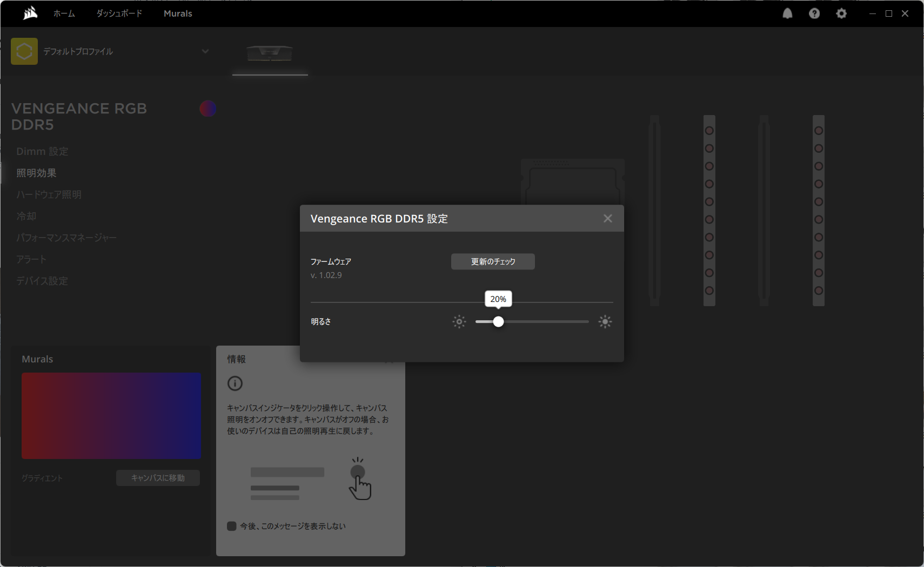Close the Vengeance RGB DDR5 settings dialog
The height and width of the screenshot is (567, 924).
pos(608,218)
